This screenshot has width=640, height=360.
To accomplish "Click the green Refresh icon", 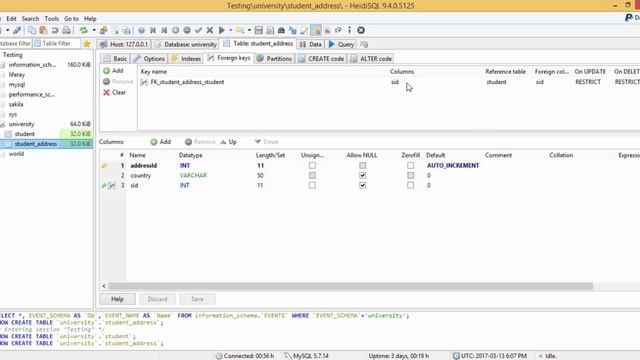I will point(83,30).
